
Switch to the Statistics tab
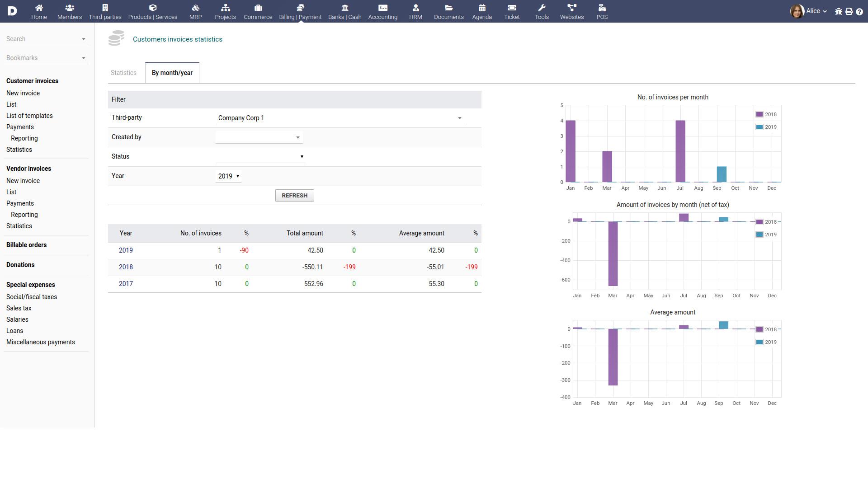click(x=123, y=73)
